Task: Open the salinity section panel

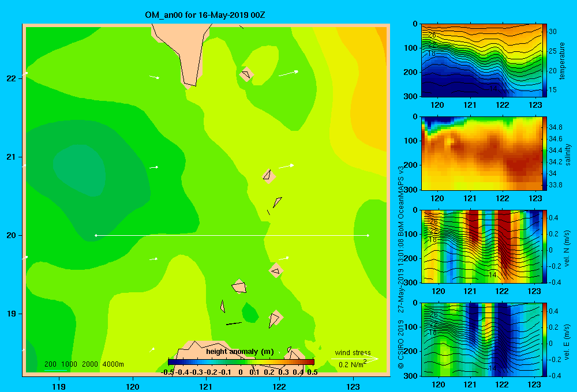Action: coord(482,153)
